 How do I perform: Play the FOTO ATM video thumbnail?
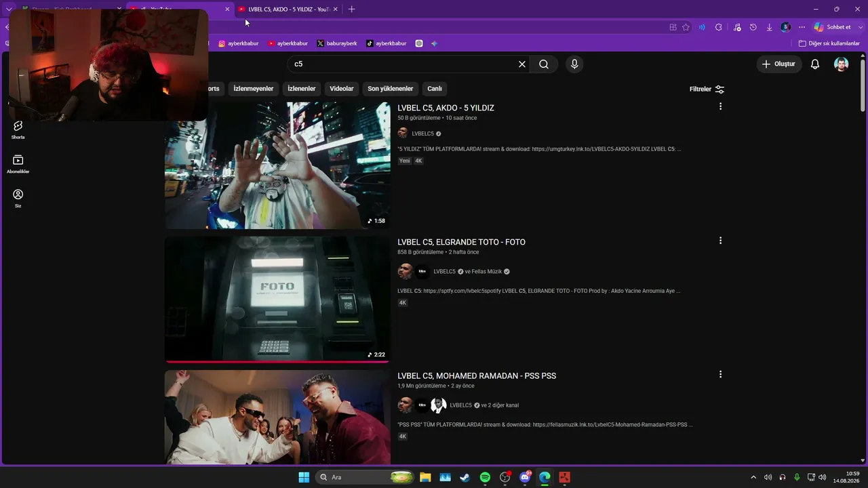pos(277,300)
